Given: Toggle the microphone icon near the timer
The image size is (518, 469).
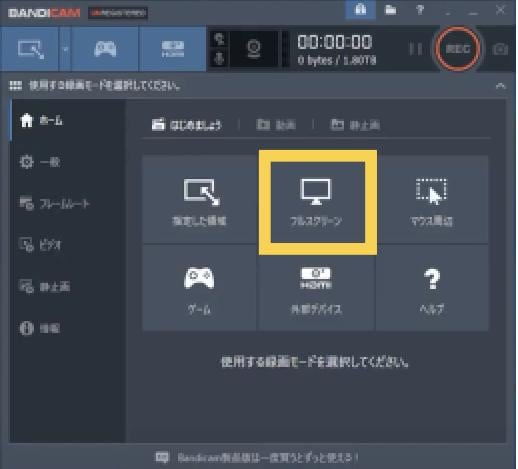Looking at the screenshot, I should [x=219, y=59].
